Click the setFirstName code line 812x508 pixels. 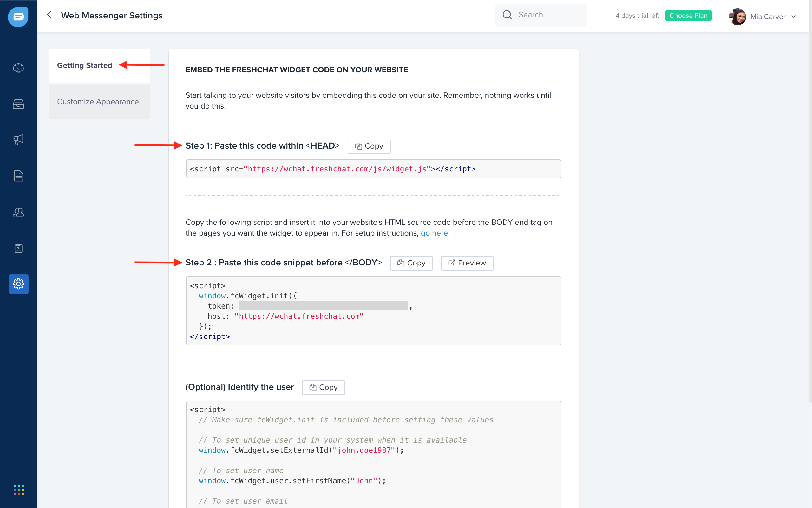292,481
